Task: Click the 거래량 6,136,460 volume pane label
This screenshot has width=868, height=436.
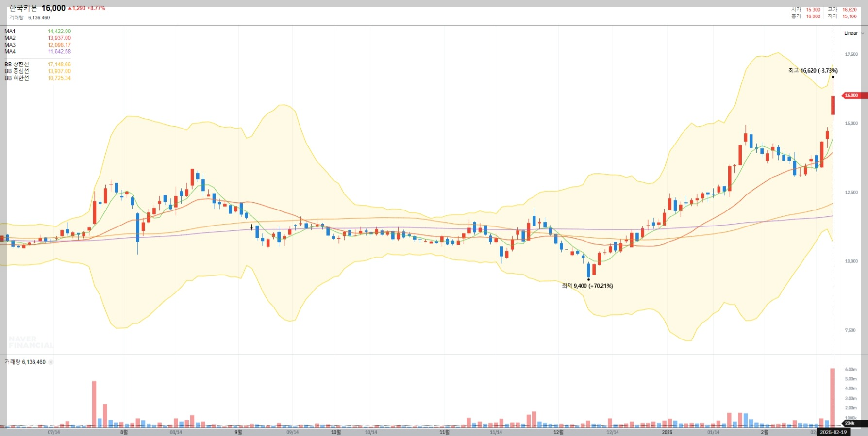Action: pos(25,362)
